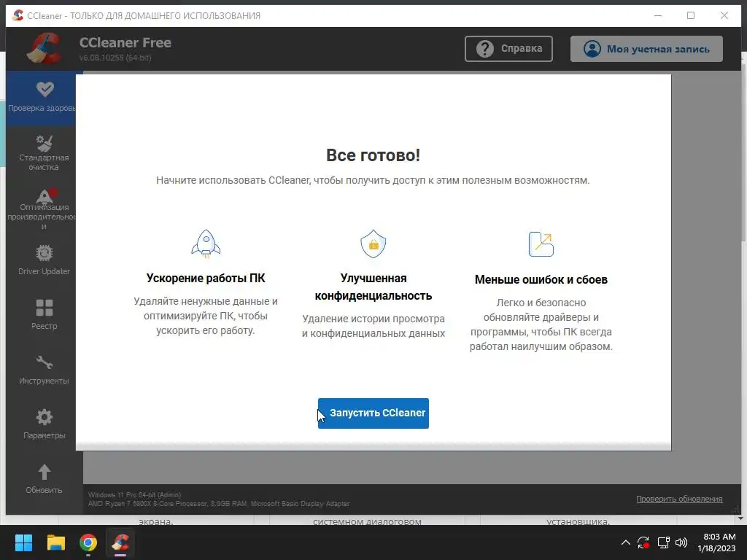Click the Windows 11 Pro system info text
The width and height of the screenshot is (747, 560).
click(134, 495)
